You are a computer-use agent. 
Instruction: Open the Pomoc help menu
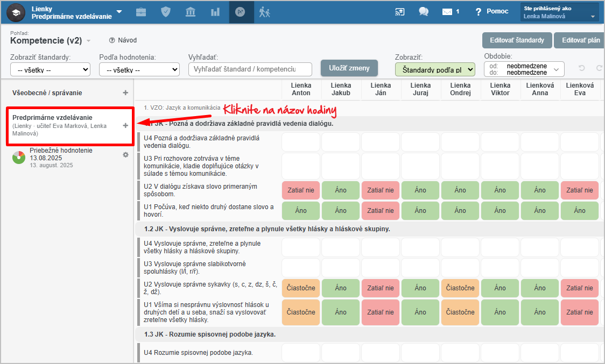(491, 12)
